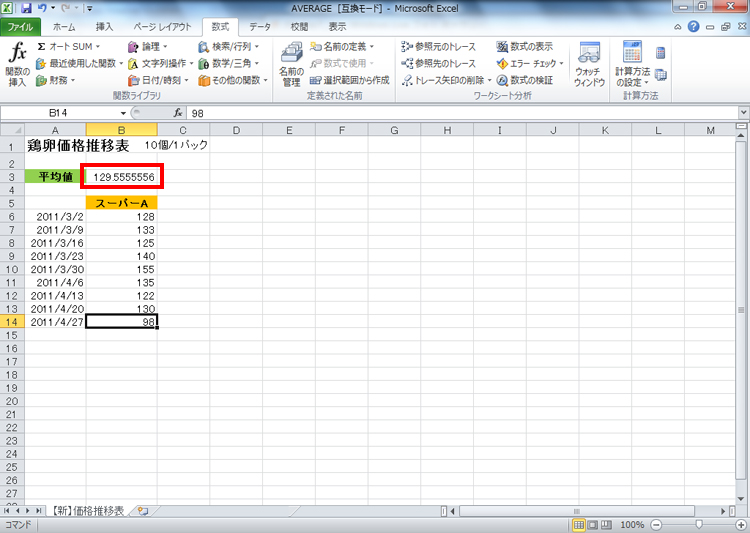
Task: Open the Excel Help question-mark icon
Action: pos(694,27)
